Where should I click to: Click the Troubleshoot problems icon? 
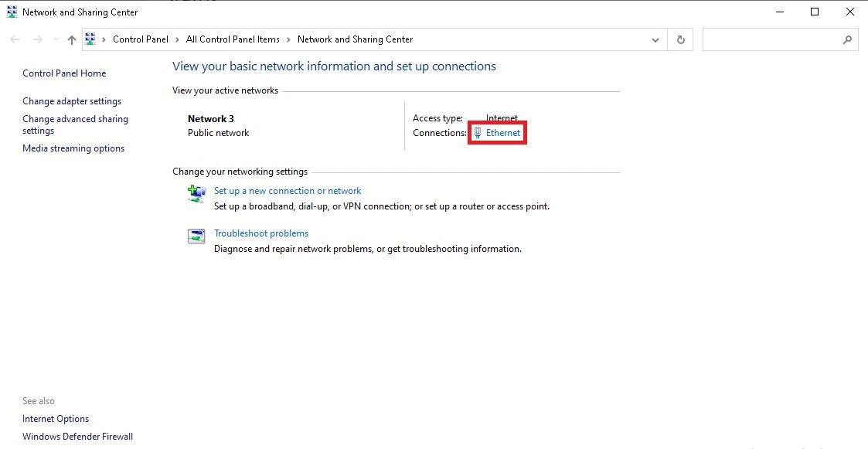point(196,236)
